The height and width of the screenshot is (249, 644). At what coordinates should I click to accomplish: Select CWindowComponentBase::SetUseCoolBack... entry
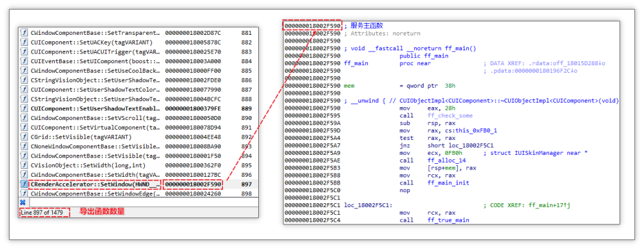click(95, 71)
